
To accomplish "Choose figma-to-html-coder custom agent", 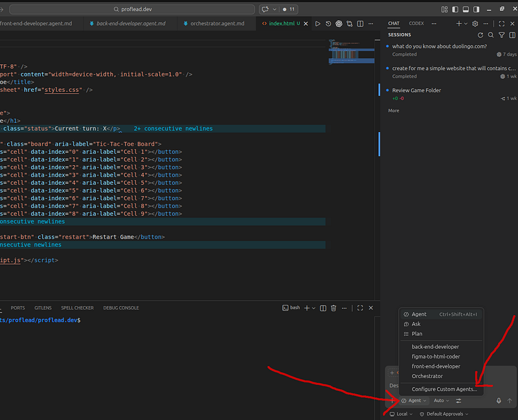I will click(441, 357).
